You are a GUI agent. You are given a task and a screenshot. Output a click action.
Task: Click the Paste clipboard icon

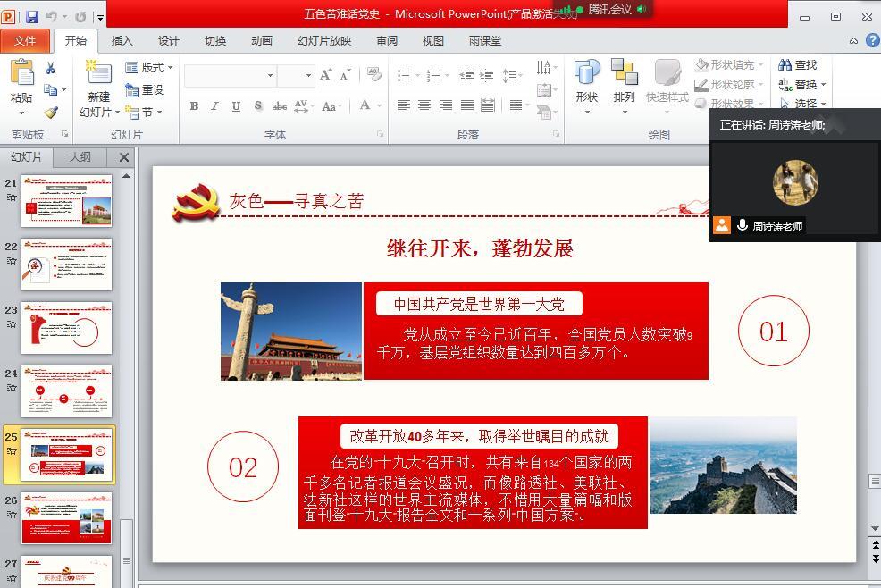(21, 75)
